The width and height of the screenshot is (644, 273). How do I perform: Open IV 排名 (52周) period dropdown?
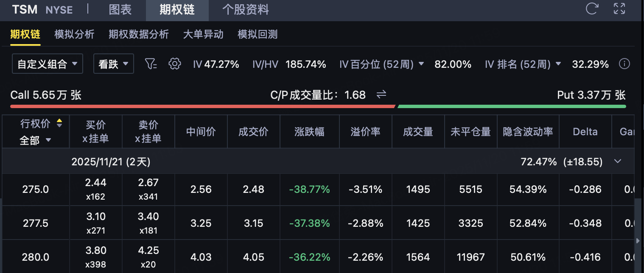pos(558,64)
